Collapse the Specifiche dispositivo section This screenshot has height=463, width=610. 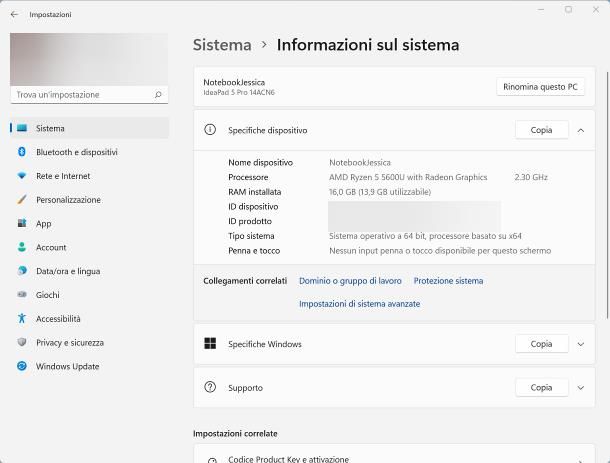(581, 130)
